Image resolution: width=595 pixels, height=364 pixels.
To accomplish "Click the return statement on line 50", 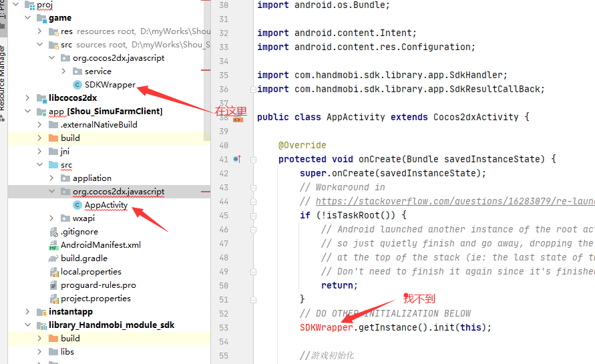I will tap(339, 285).
